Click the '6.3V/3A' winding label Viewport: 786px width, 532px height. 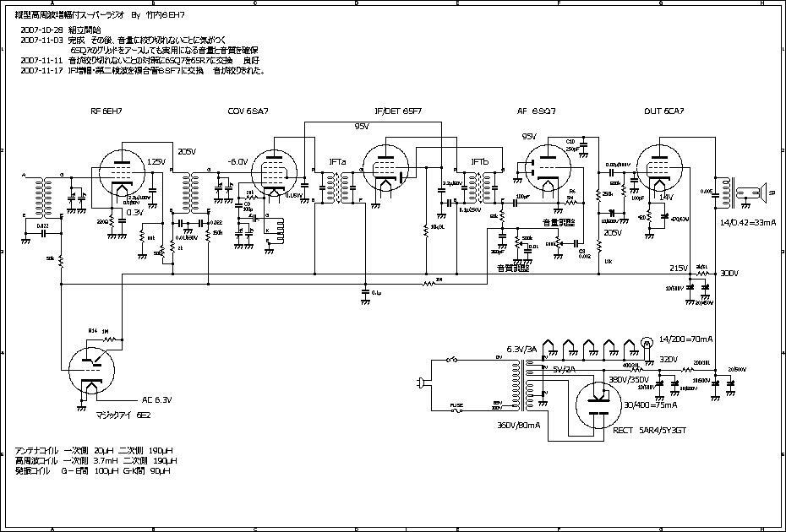tap(521, 349)
